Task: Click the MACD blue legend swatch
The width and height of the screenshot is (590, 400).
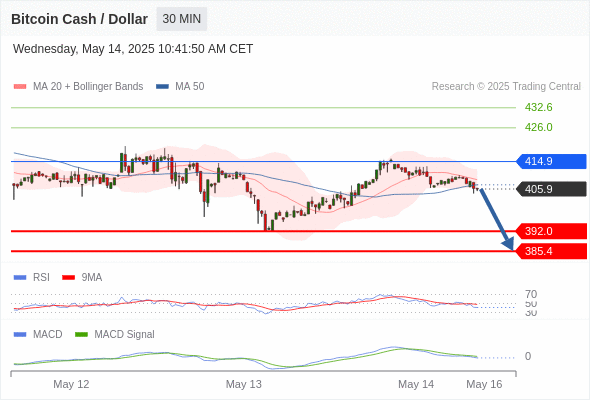Action: pos(20,335)
